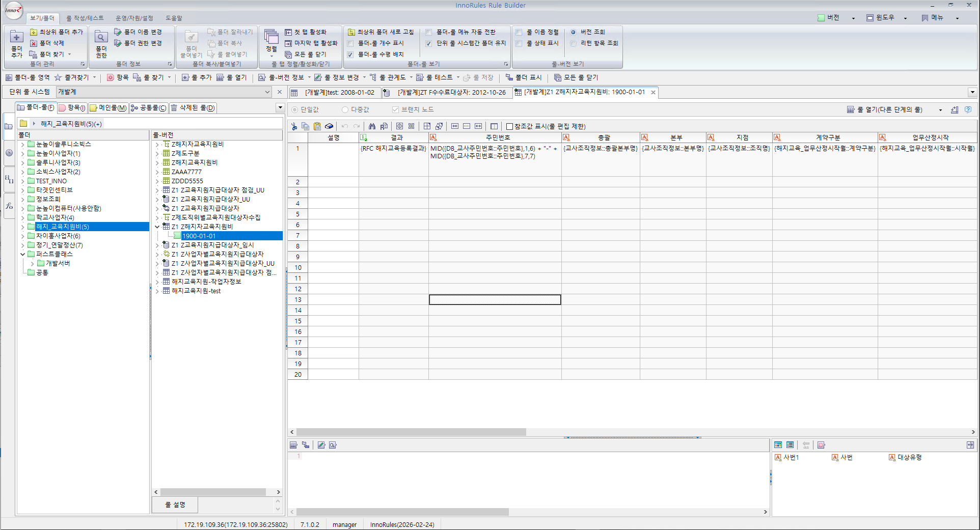The width and height of the screenshot is (980, 530).
Task: Click the 폴더 삭제 icon in ribbon
Action: (x=34, y=43)
